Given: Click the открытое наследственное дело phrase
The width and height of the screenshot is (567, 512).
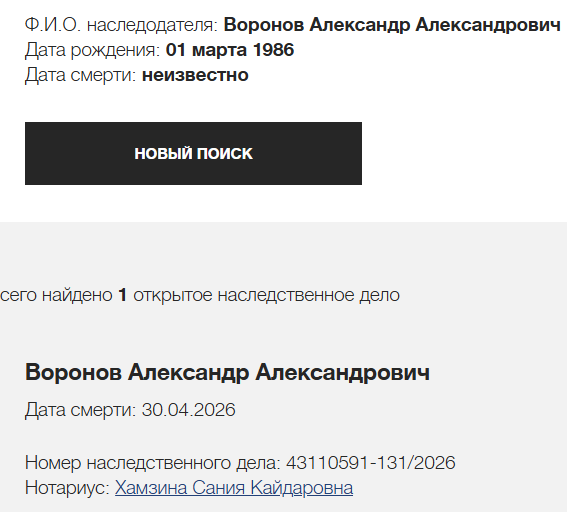Looking at the screenshot, I should click(267, 295).
